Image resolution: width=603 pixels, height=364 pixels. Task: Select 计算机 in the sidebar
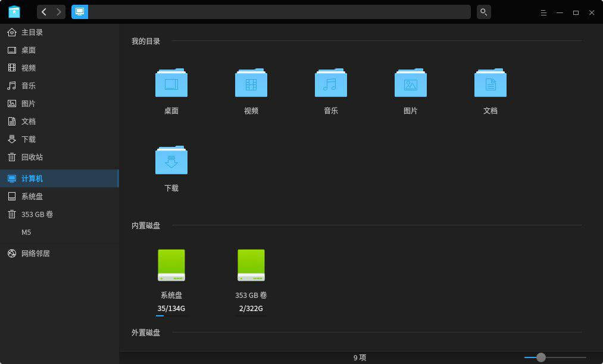[60, 178]
